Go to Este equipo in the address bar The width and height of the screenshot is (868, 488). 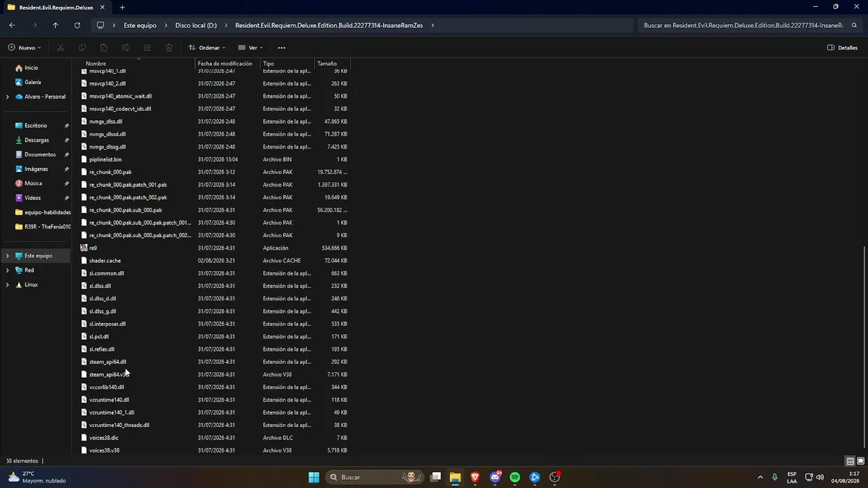tap(140, 25)
